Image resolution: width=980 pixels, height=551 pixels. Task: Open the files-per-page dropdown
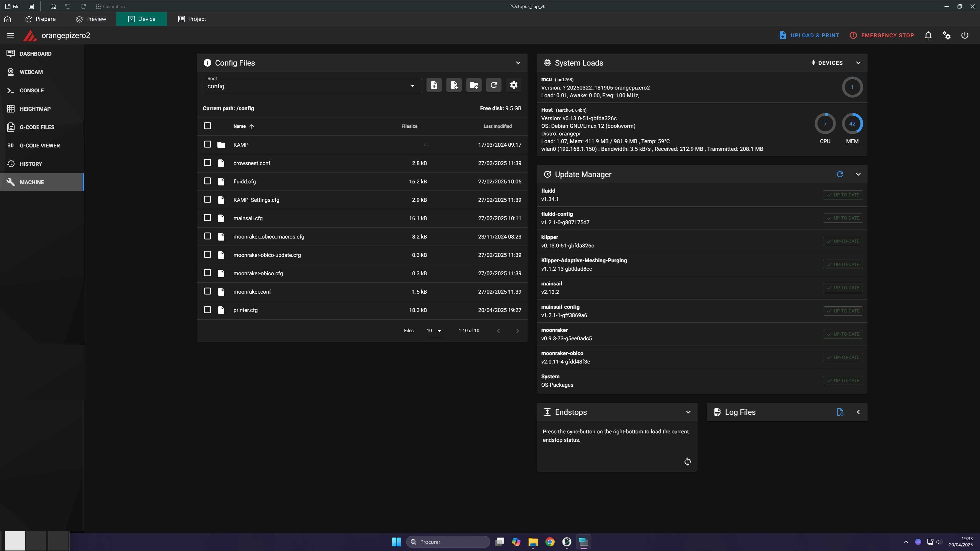(434, 331)
